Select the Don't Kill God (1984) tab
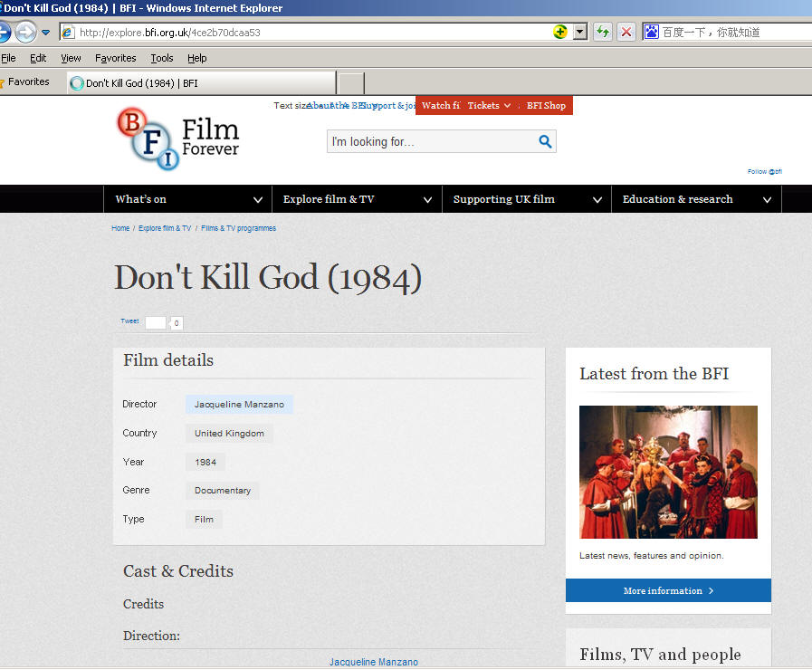The image size is (812, 670). click(202, 82)
